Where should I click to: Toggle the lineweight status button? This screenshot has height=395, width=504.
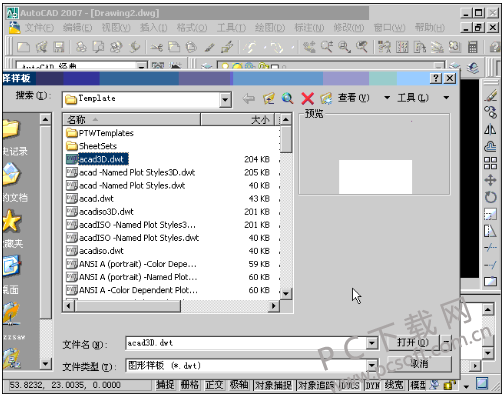click(x=394, y=385)
